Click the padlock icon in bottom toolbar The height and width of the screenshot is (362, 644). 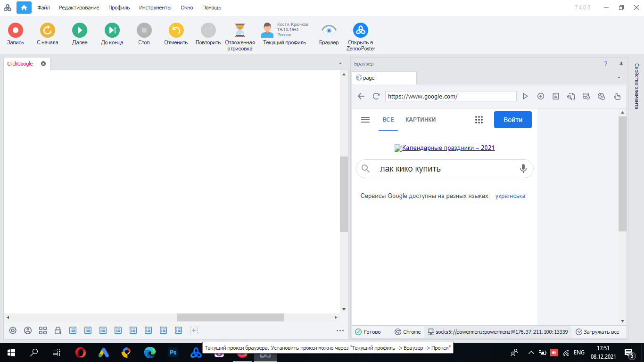[x=58, y=330]
